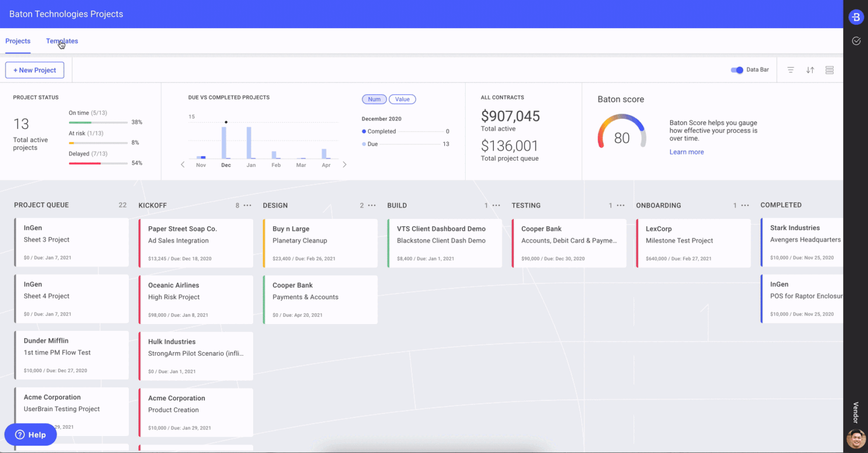Select the Value chart mode
Viewport: 868px width, 453px height.
pyautogui.click(x=402, y=100)
